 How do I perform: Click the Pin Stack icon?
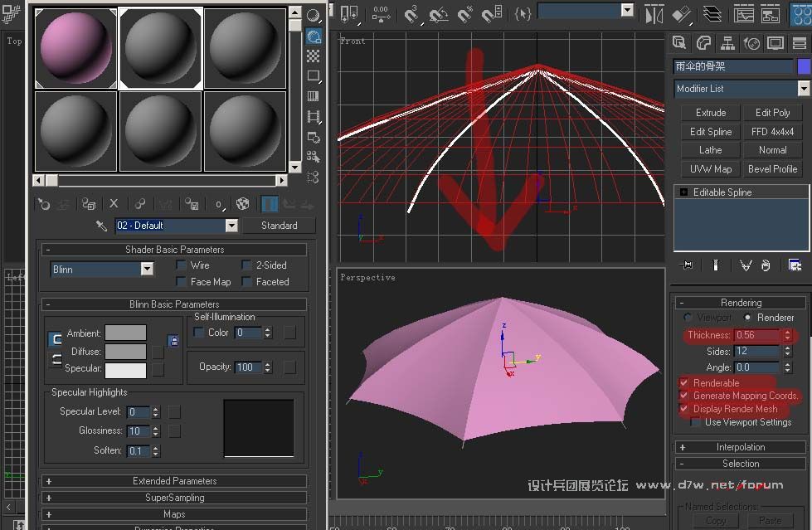pyautogui.click(x=687, y=265)
